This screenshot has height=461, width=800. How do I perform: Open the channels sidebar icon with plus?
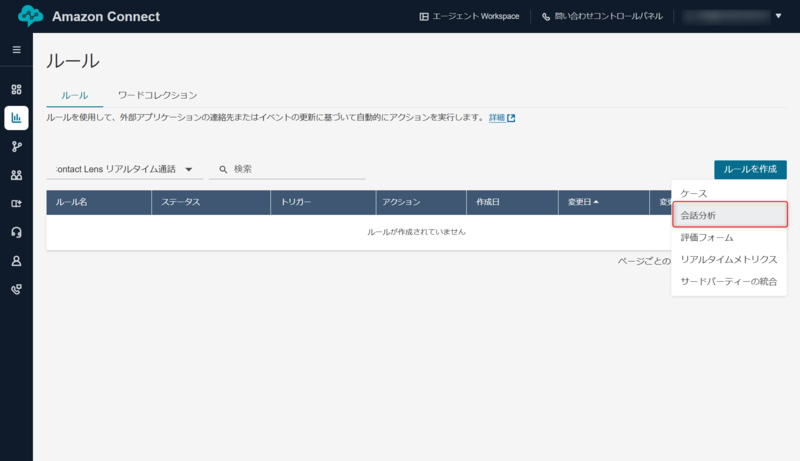(x=16, y=204)
